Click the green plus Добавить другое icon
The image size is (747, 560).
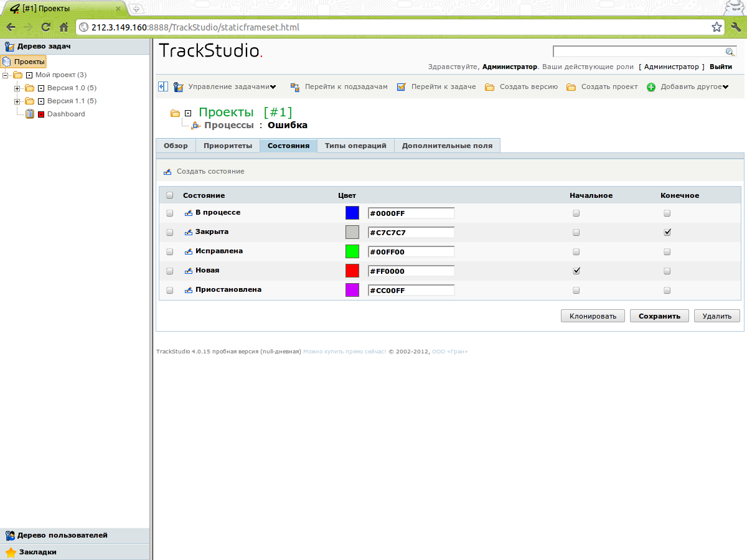click(x=651, y=87)
